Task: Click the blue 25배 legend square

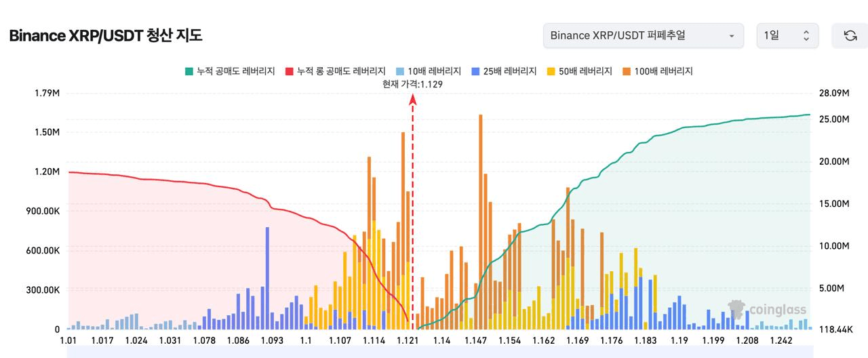Action: (x=475, y=71)
